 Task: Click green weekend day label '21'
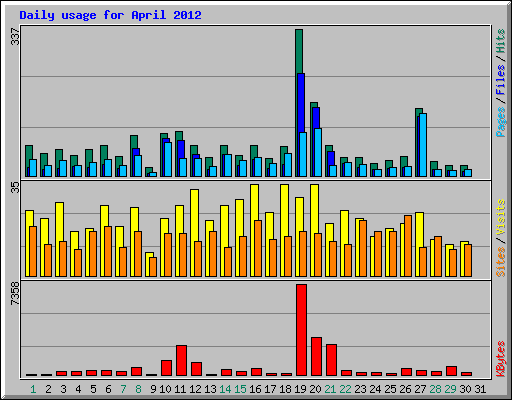[330, 389]
